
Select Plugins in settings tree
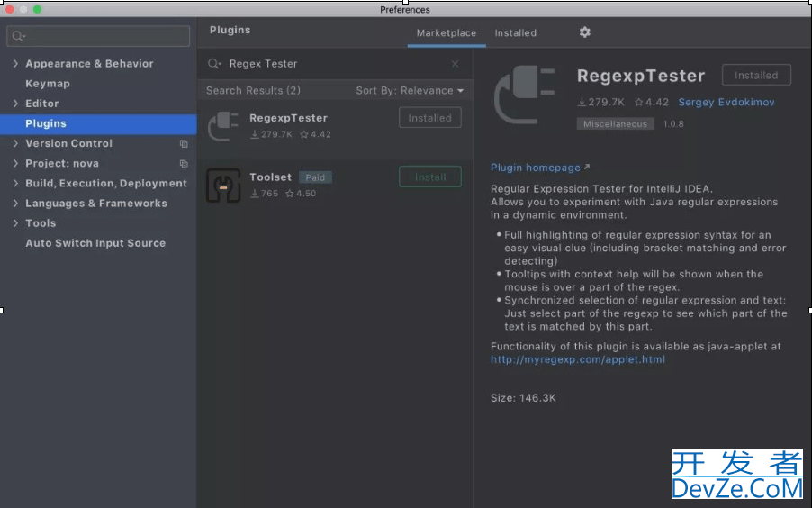[98, 124]
